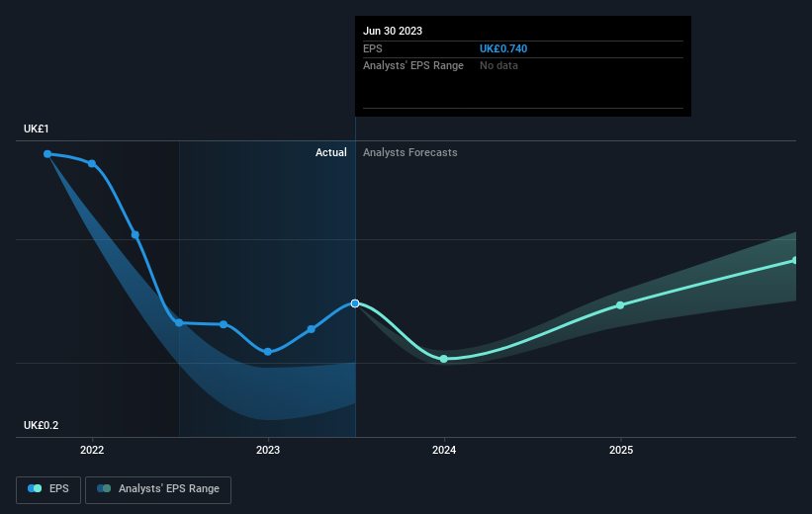The height and width of the screenshot is (514, 812).
Task: Click the 2024 x-axis label
Action: 444,450
